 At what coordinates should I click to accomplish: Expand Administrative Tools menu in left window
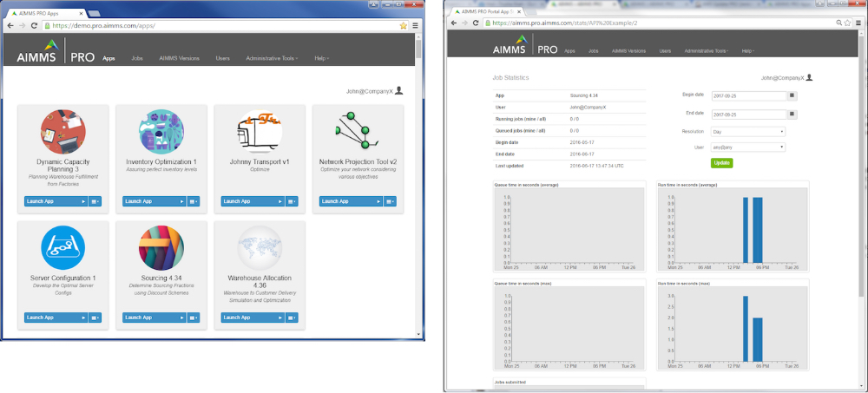click(x=272, y=58)
